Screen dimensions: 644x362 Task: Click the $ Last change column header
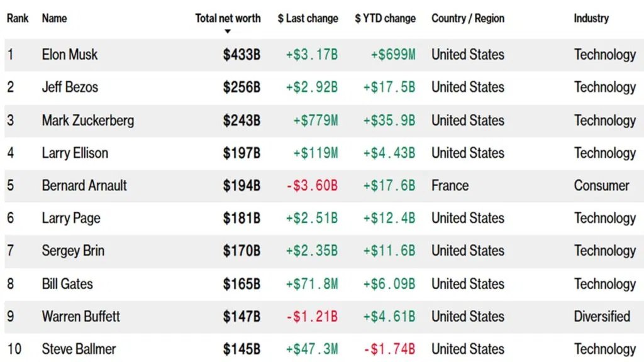click(308, 18)
